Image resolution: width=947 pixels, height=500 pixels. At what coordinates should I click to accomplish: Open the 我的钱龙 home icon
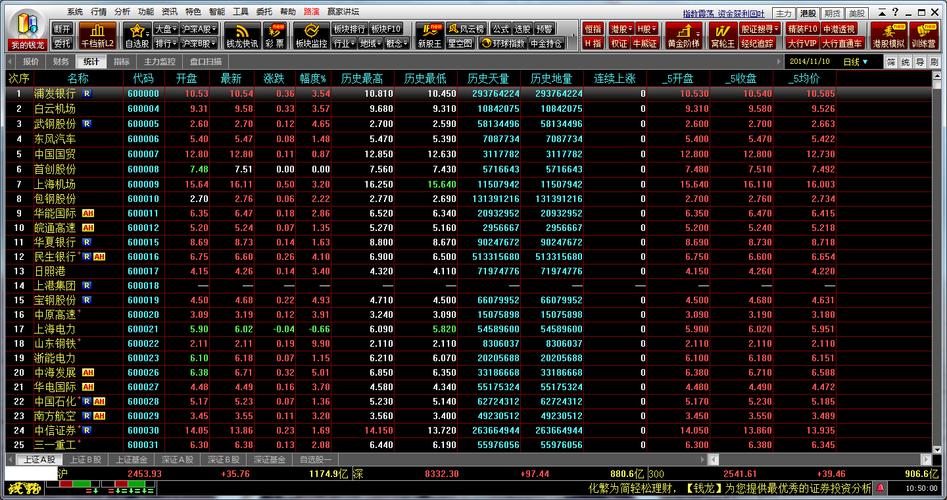point(27,27)
